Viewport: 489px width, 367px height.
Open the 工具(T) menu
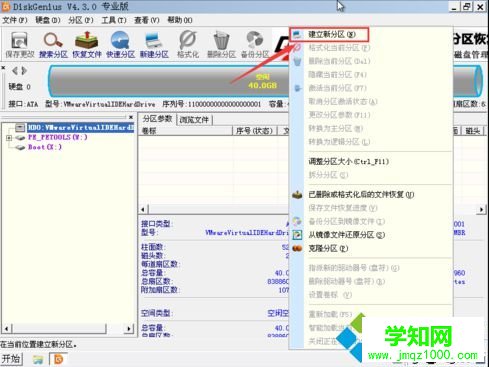click(114, 20)
